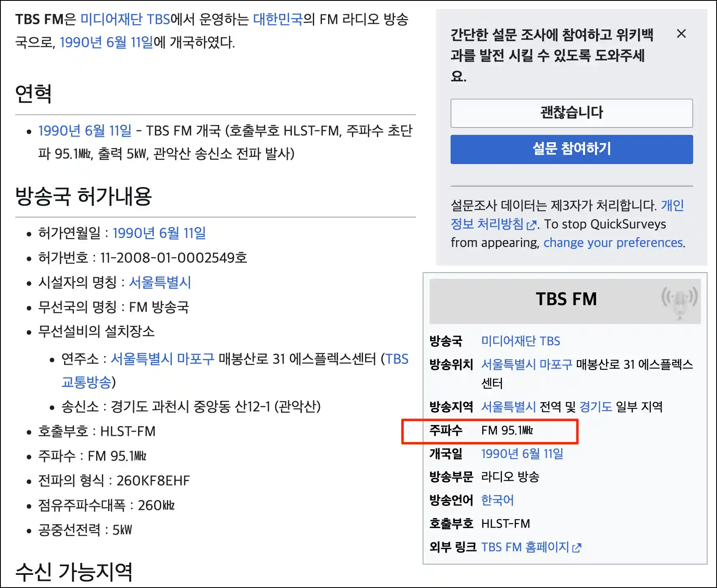Open 1990년 6월 11일 link in intro sentence
Image resolution: width=717 pixels, height=588 pixels.
(106, 42)
